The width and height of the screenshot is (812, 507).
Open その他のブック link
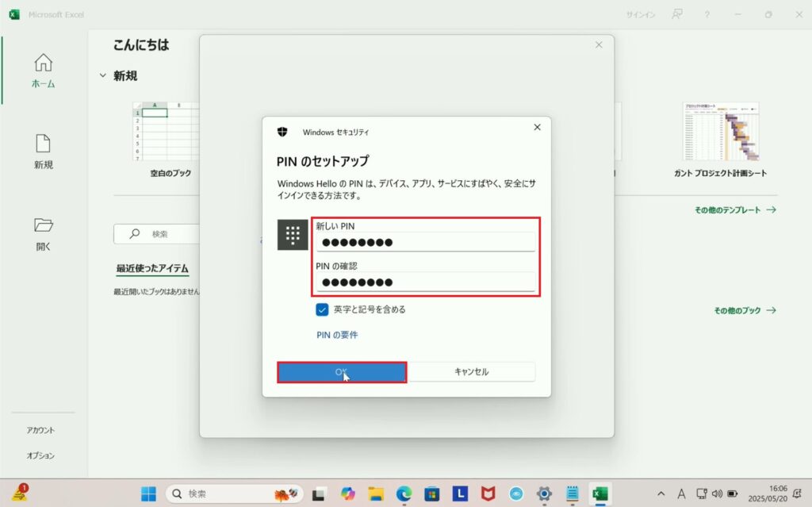[x=745, y=310]
